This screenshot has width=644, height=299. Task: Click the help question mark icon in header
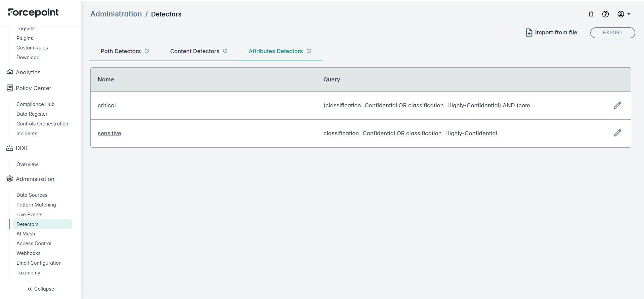(x=605, y=14)
